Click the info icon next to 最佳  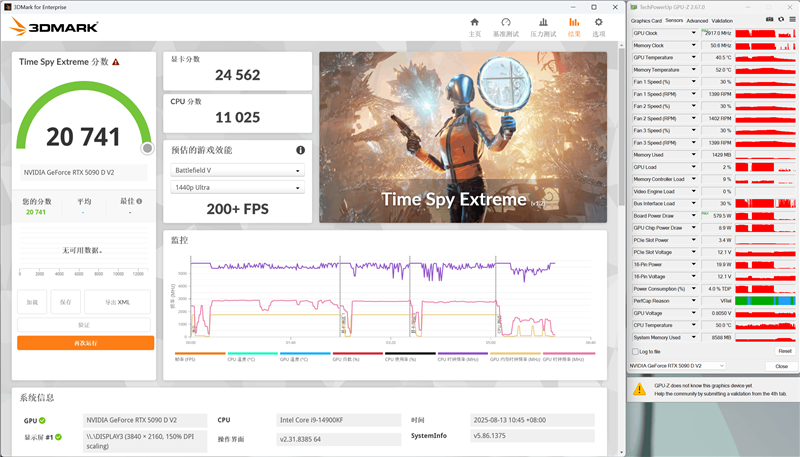pos(139,201)
